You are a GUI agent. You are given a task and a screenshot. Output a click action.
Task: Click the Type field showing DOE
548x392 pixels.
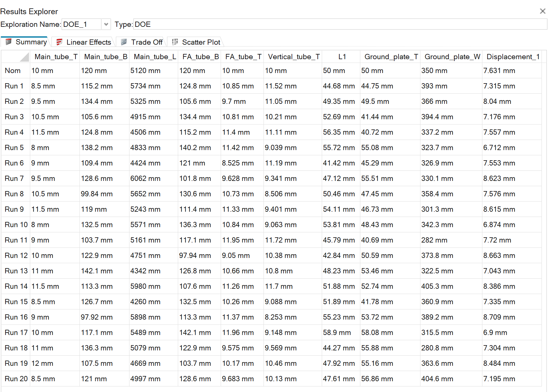click(339, 24)
